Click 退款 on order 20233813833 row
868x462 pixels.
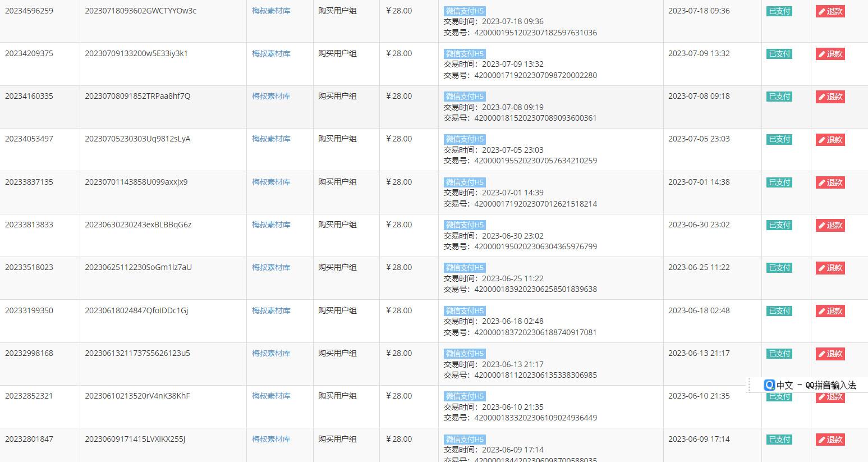(830, 225)
